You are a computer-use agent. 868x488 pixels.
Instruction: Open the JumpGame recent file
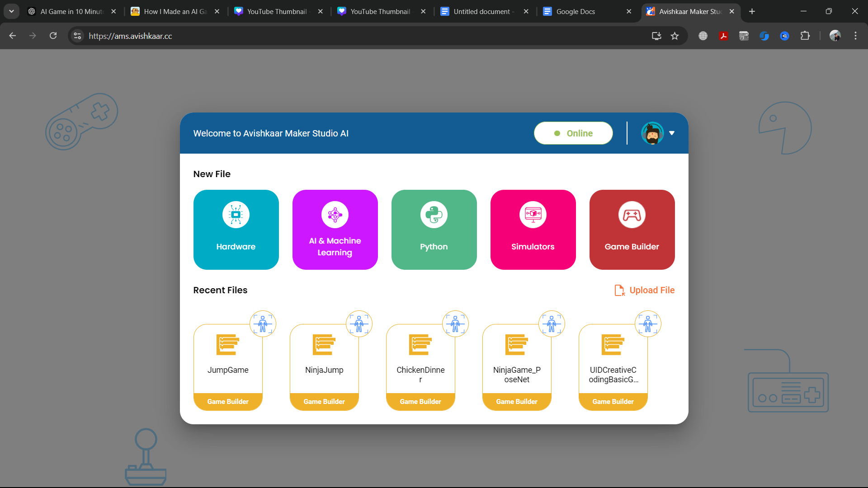[228, 367]
